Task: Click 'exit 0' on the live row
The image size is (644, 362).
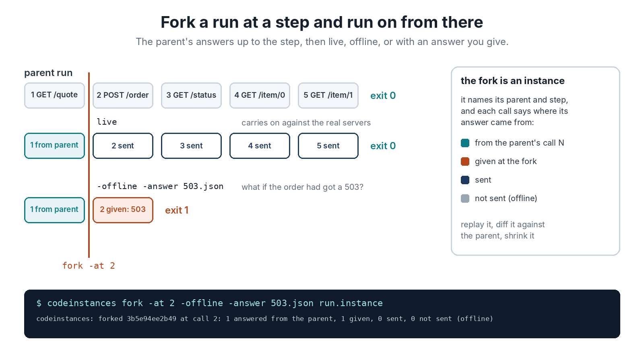Action: click(x=383, y=146)
